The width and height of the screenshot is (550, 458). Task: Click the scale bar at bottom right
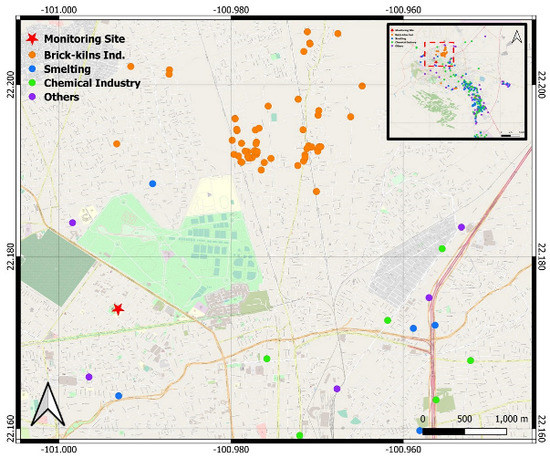pos(464,431)
